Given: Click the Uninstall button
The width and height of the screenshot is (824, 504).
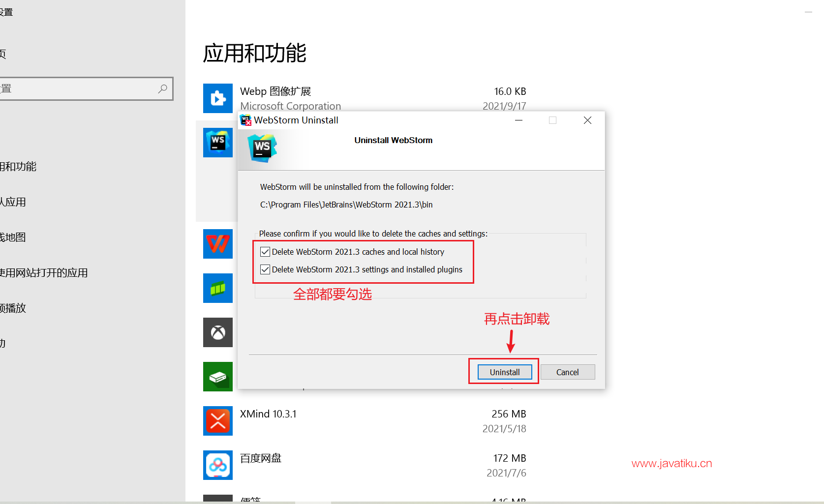Looking at the screenshot, I should pos(505,372).
